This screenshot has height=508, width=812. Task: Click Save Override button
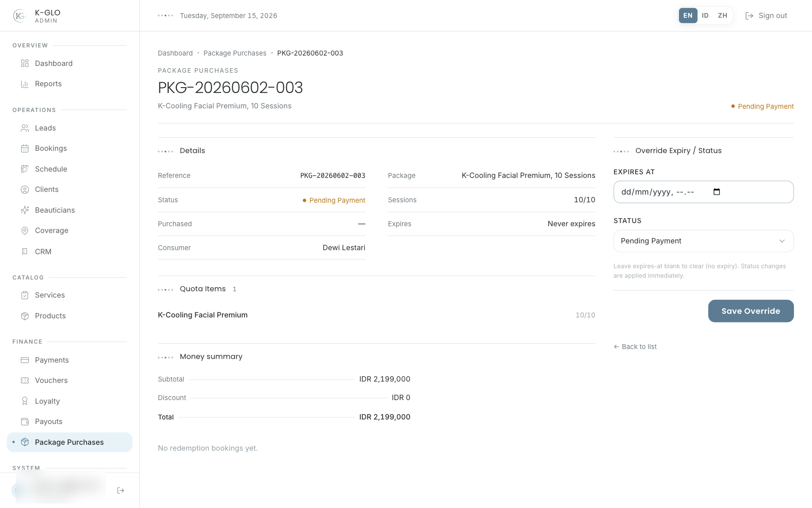(751, 311)
